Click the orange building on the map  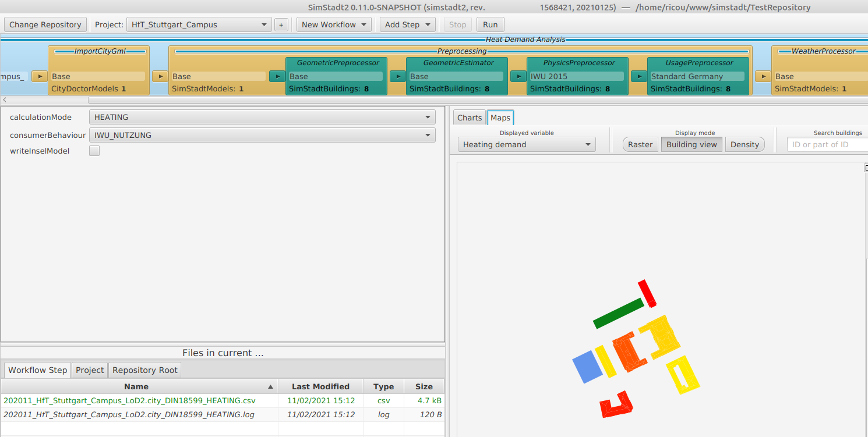point(629,352)
